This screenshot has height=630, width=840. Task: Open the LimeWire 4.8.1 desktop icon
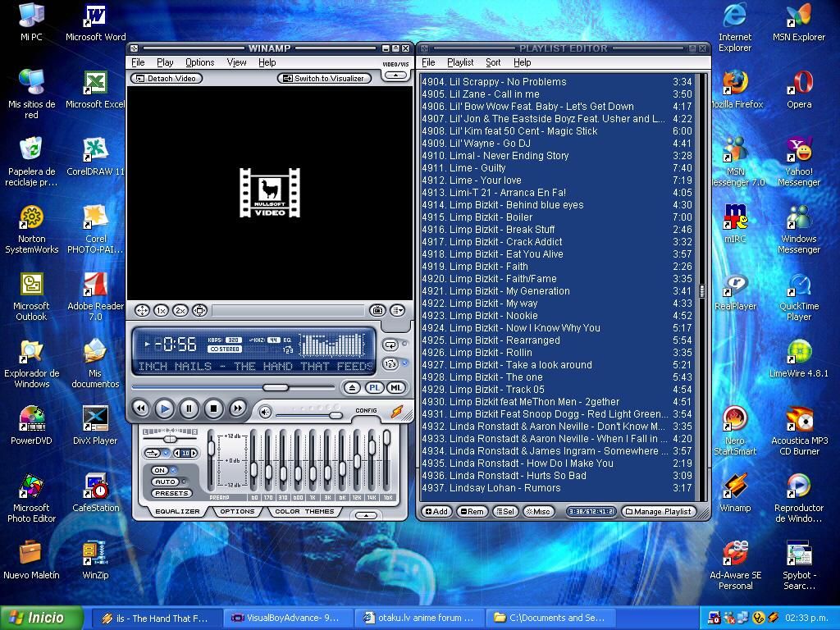(x=799, y=358)
